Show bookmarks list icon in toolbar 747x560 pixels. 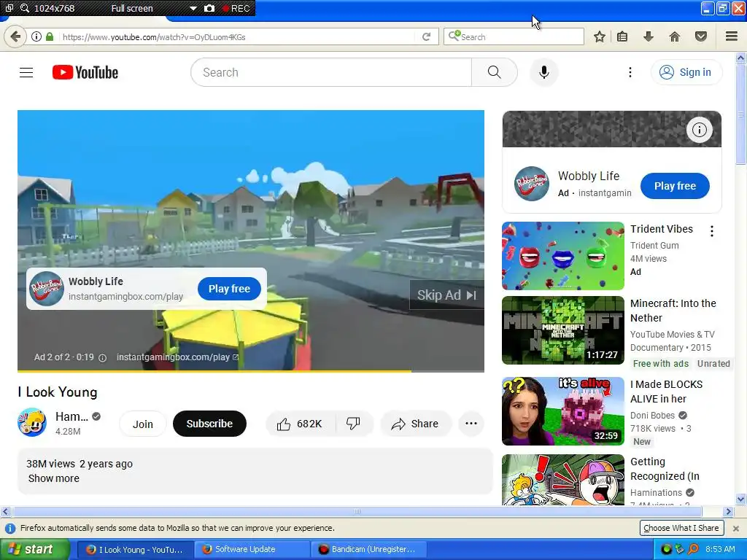coord(622,36)
